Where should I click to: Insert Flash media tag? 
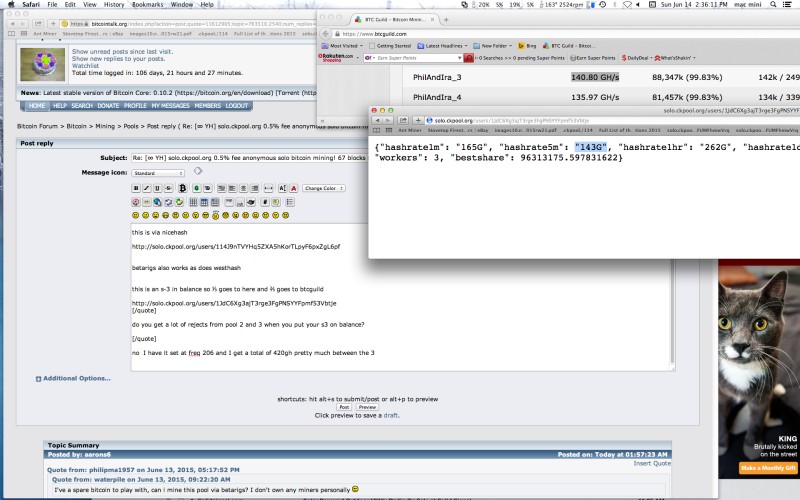[136, 202]
